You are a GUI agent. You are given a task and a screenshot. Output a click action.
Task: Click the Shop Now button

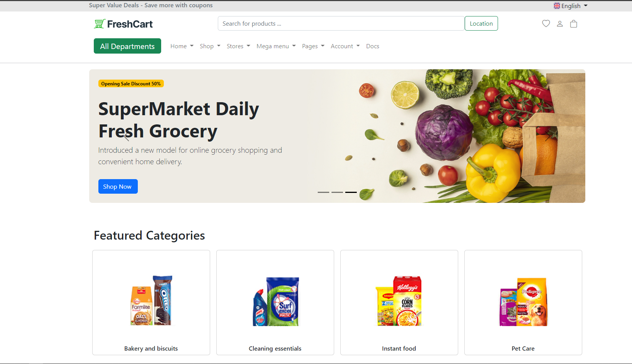pos(118,186)
